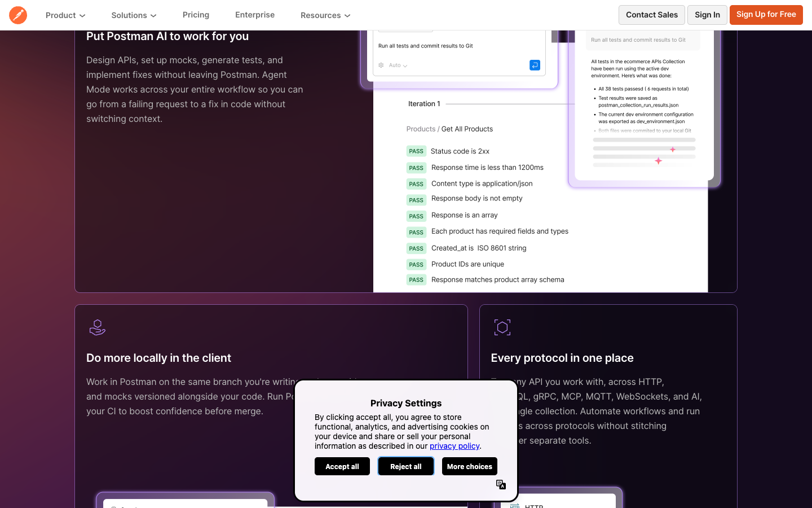Expand the Solutions dropdown menu
The width and height of the screenshot is (812, 508).
(134, 15)
